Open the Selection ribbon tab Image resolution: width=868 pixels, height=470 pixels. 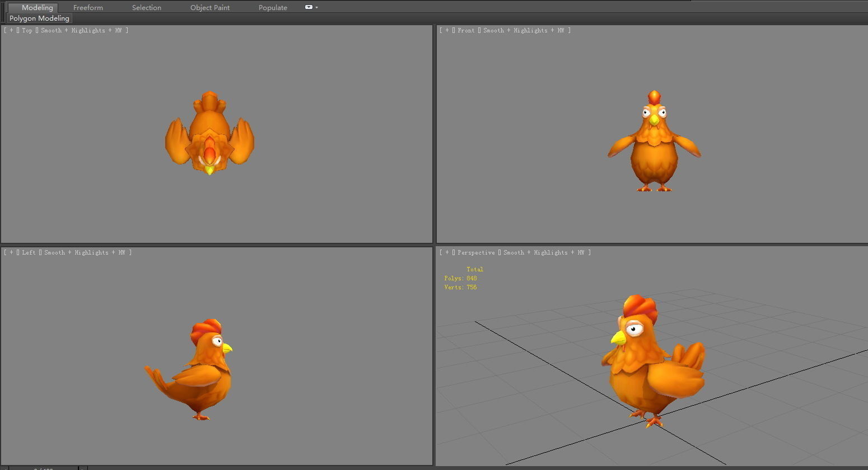click(147, 7)
